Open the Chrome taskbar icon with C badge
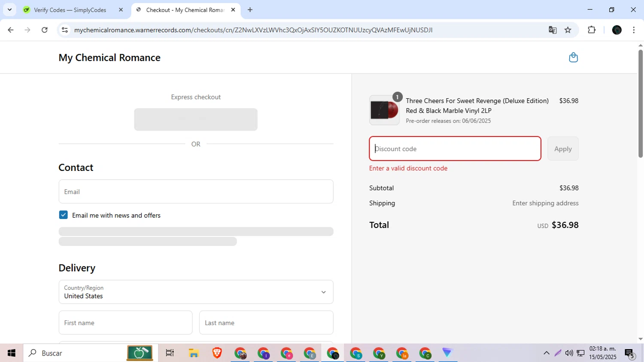 pos(425,353)
